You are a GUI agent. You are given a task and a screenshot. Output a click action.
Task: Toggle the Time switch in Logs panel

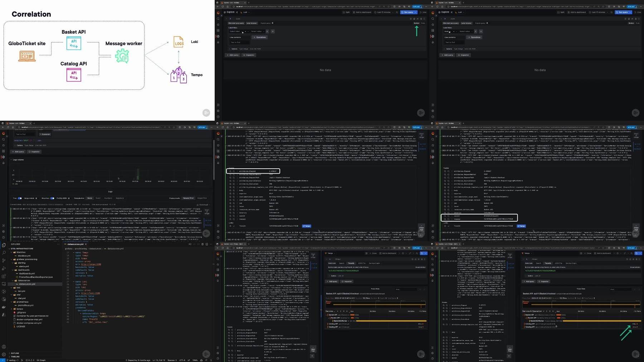coord(20,198)
